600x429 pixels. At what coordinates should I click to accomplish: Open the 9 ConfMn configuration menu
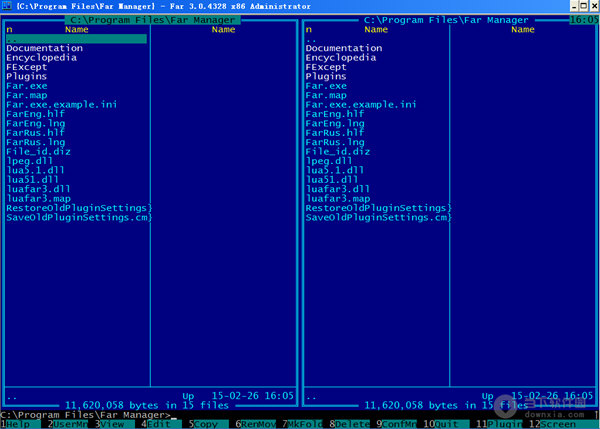(x=396, y=424)
